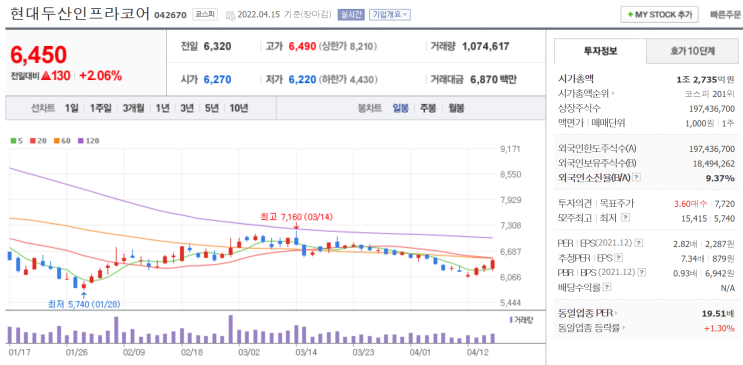Click help icon beside 52주최고 최저
Viewport: 743px width, 365px height.
click(x=625, y=218)
